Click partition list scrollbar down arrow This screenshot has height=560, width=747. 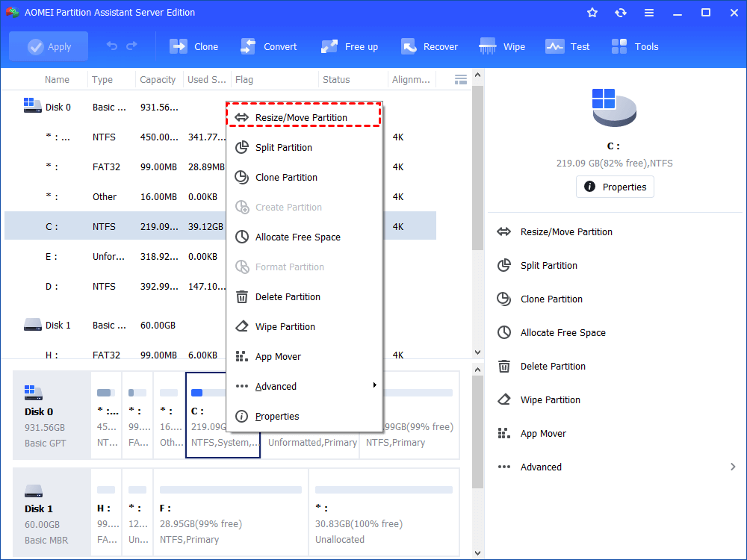click(x=477, y=352)
